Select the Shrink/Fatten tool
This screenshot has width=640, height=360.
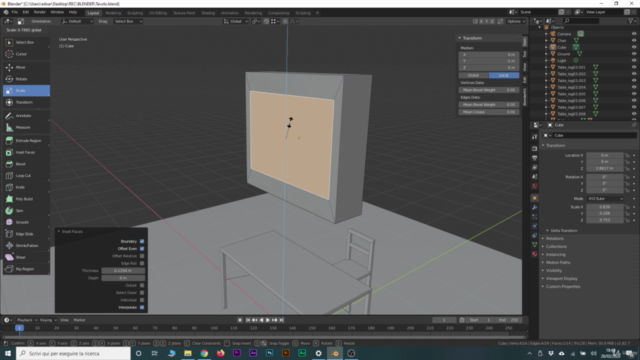click(26, 246)
